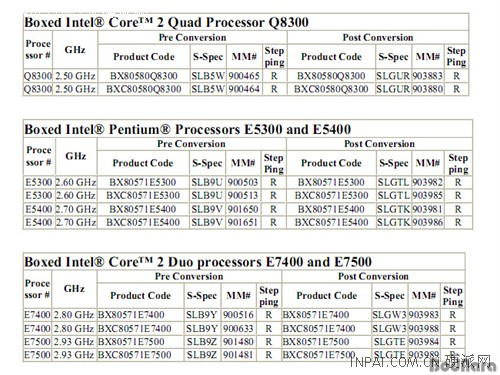Click S-Spec value SLB5W in first row
The height and width of the screenshot is (375, 500).
tap(208, 76)
